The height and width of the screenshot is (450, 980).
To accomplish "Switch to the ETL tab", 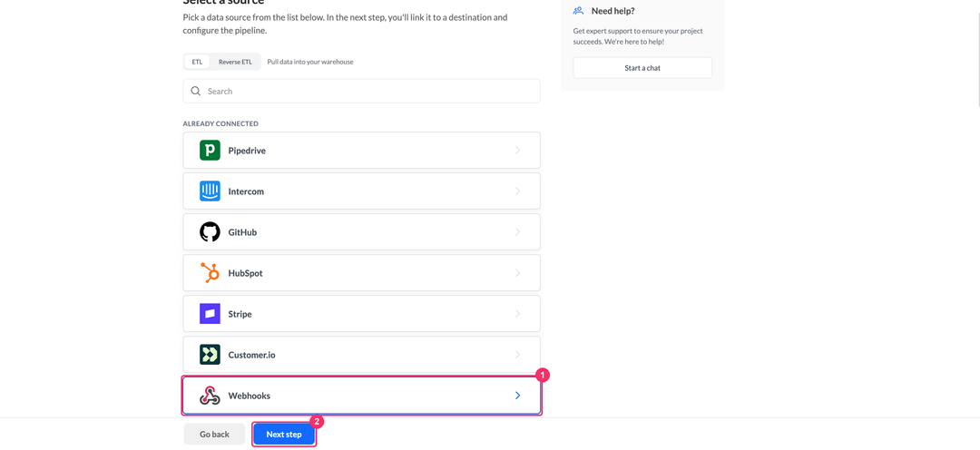I will point(198,62).
